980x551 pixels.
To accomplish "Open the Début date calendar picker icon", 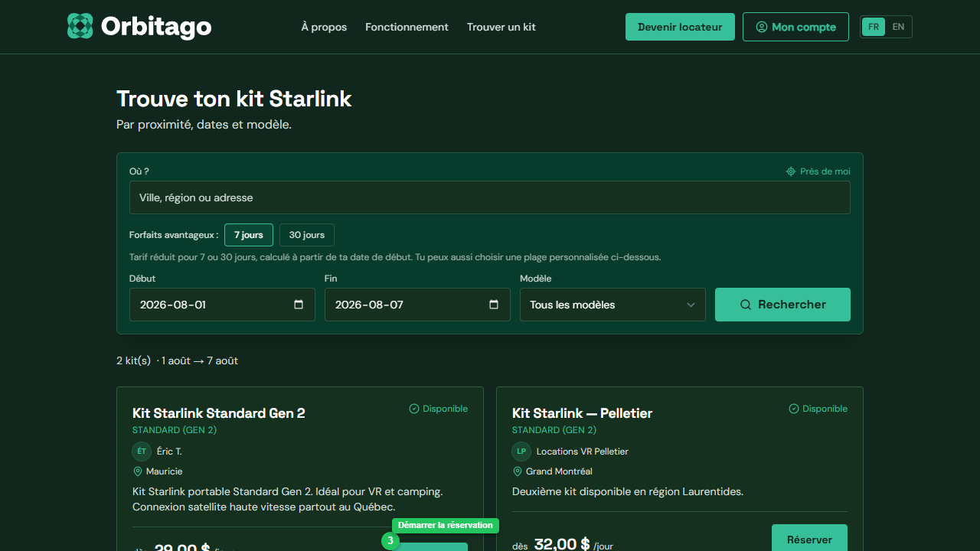I will (299, 305).
